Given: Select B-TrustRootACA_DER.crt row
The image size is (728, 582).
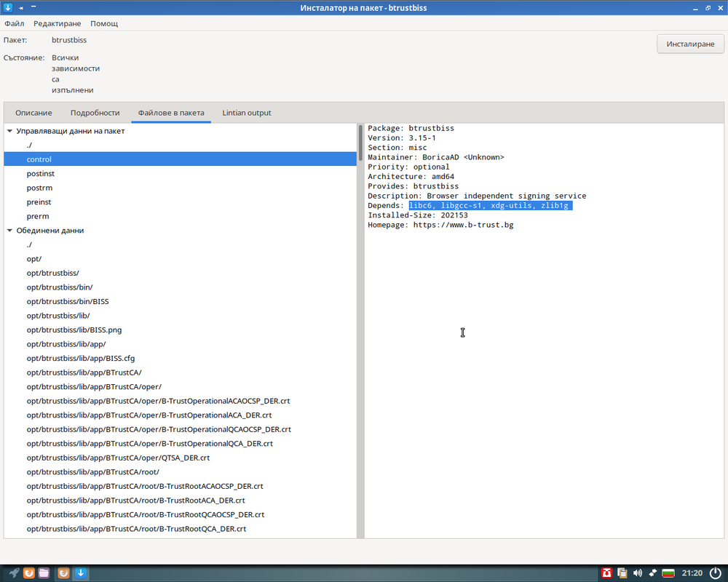Looking at the screenshot, I should click(x=180, y=501).
